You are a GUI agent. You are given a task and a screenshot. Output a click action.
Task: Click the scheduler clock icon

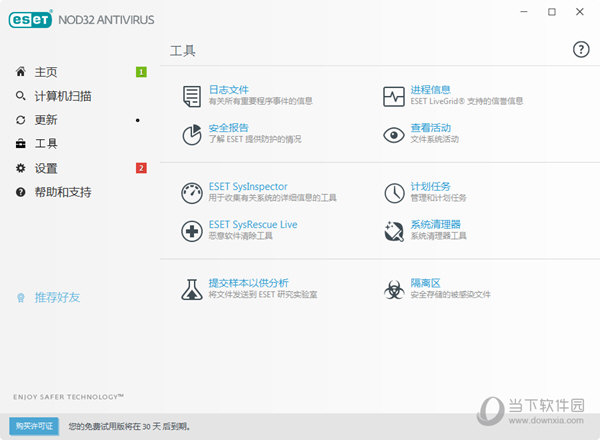click(394, 193)
